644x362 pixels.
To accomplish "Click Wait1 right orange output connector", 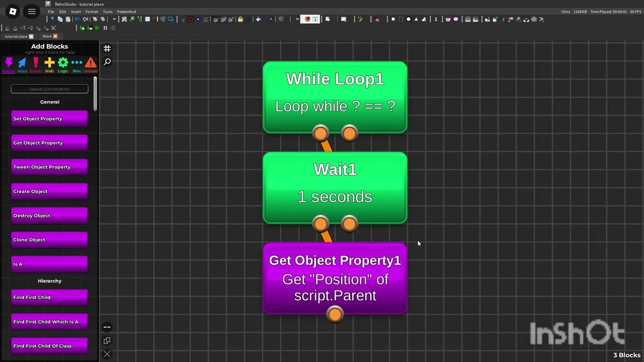I will (x=349, y=224).
